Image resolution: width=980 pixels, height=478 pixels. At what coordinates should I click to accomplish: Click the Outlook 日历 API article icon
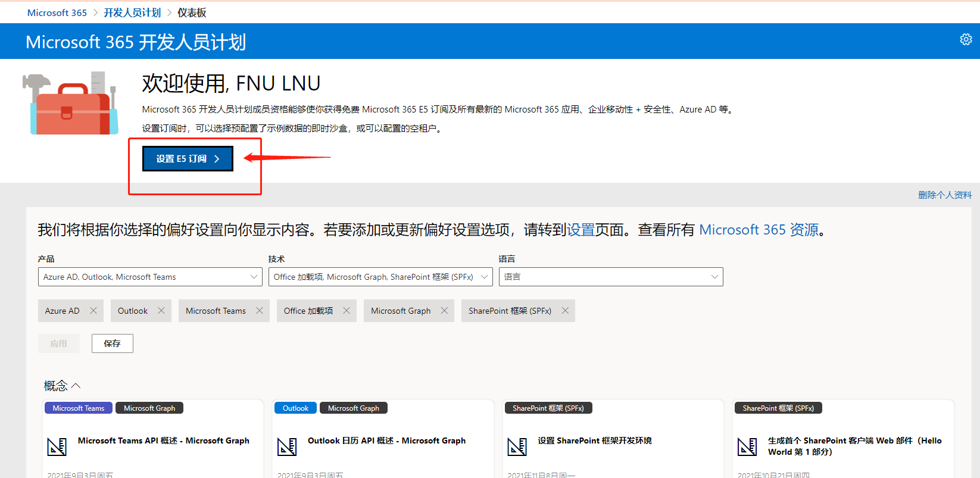pyautogui.click(x=287, y=446)
